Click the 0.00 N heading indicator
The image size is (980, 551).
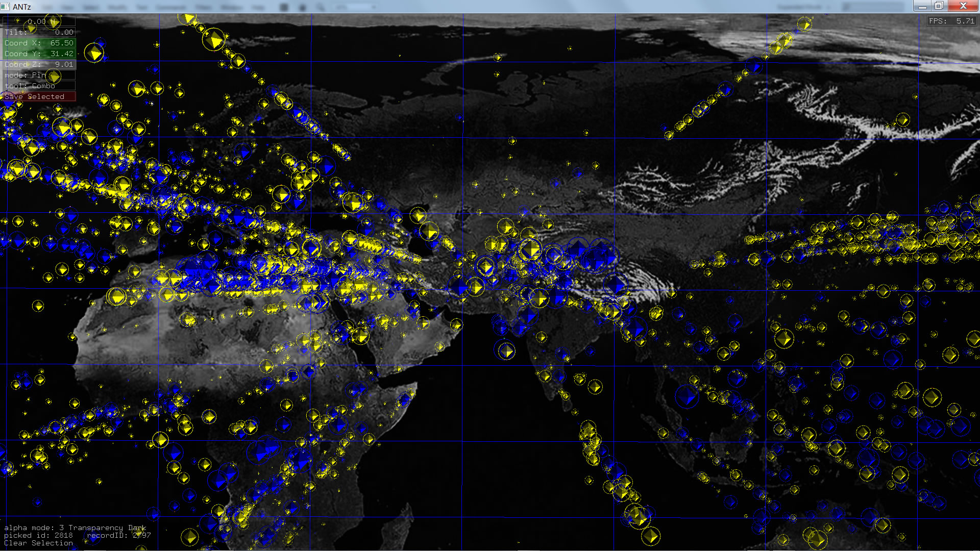pyautogui.click(x=39, y=21)
